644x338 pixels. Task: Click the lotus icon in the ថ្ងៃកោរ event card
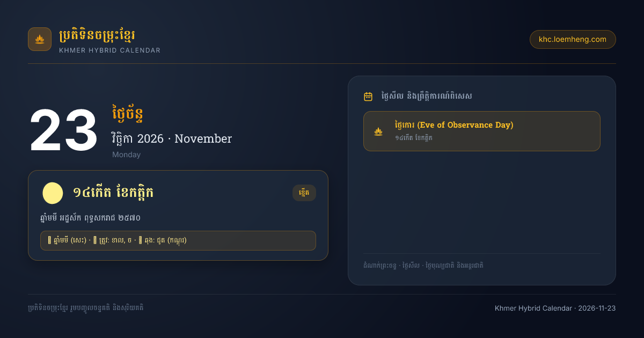pyautogui.click(x=378, y=131)
